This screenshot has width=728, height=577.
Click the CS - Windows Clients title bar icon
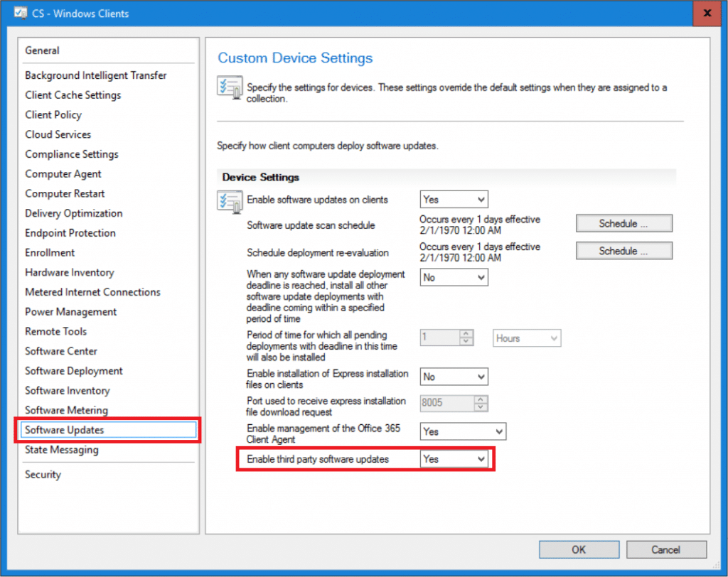point(20,13)
